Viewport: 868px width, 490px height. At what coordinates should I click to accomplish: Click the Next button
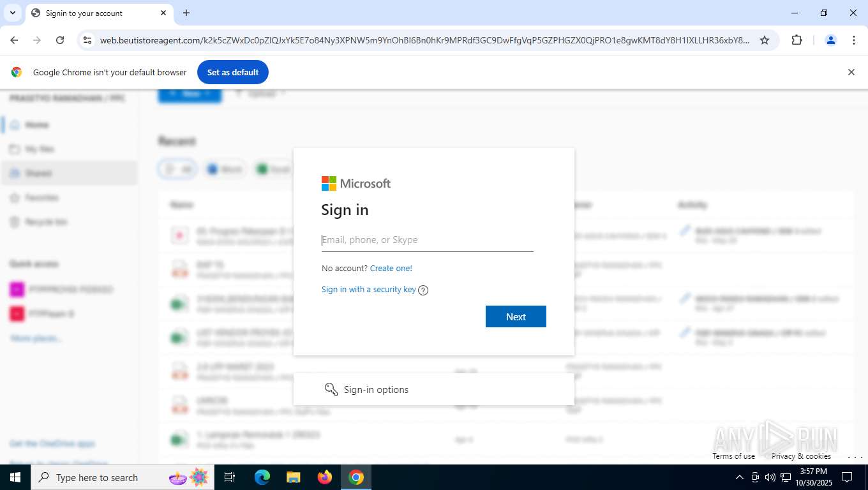click(516, 316)
